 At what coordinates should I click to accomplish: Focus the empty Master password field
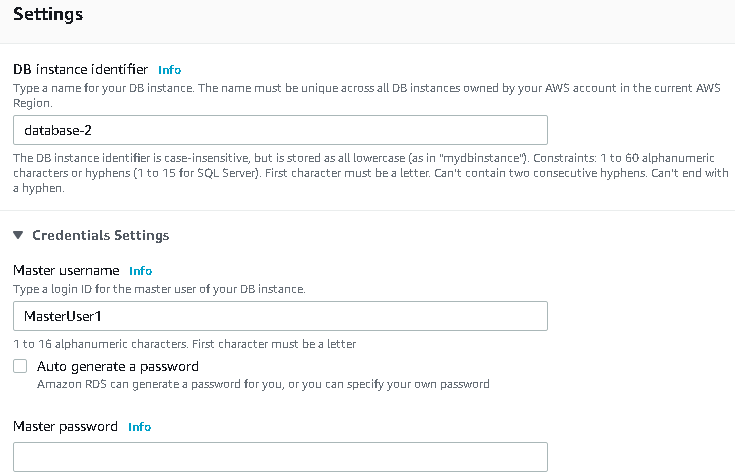[280, 456]
